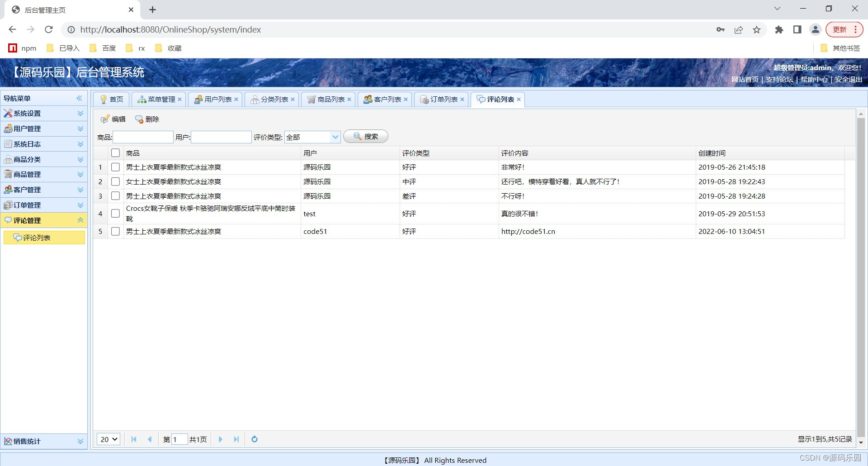
Task: Check the checkbox for the Crocs boots row
Action: 115,214
